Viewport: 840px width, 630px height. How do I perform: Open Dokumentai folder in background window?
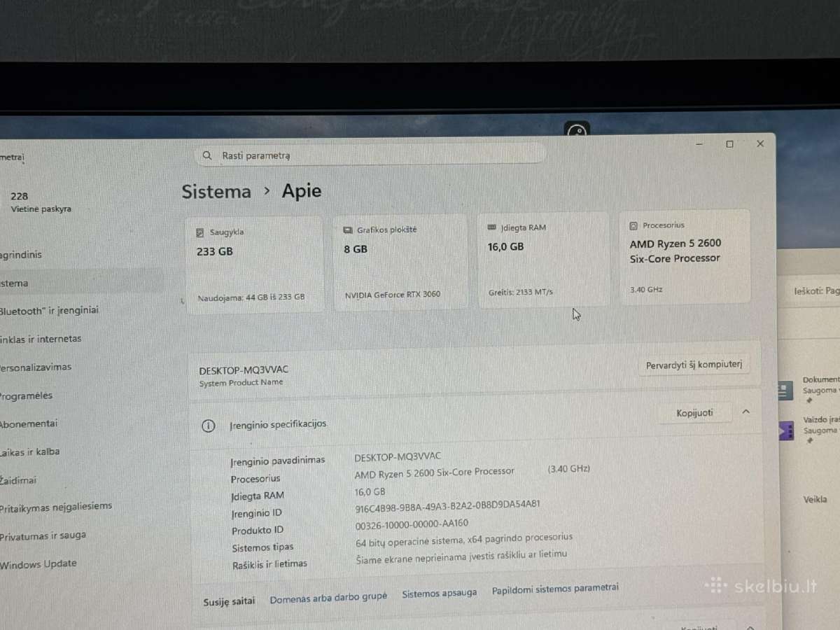pyautogui.click(x=811, y=390)
